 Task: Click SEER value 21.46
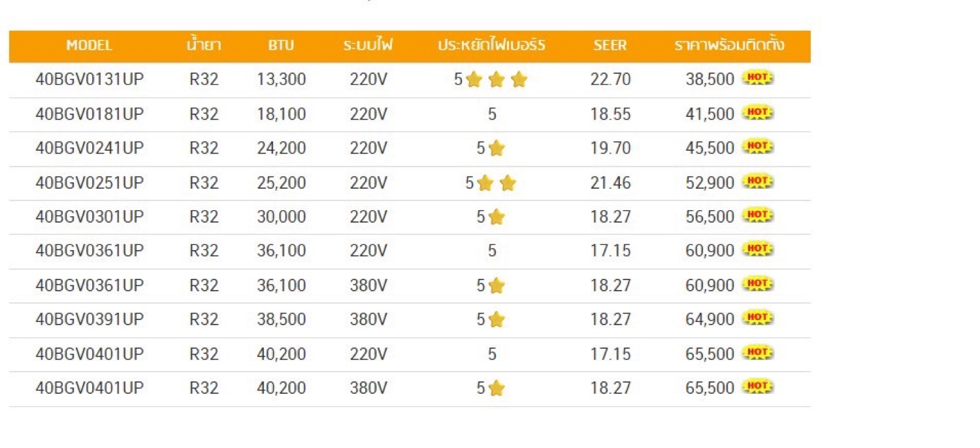611,183
